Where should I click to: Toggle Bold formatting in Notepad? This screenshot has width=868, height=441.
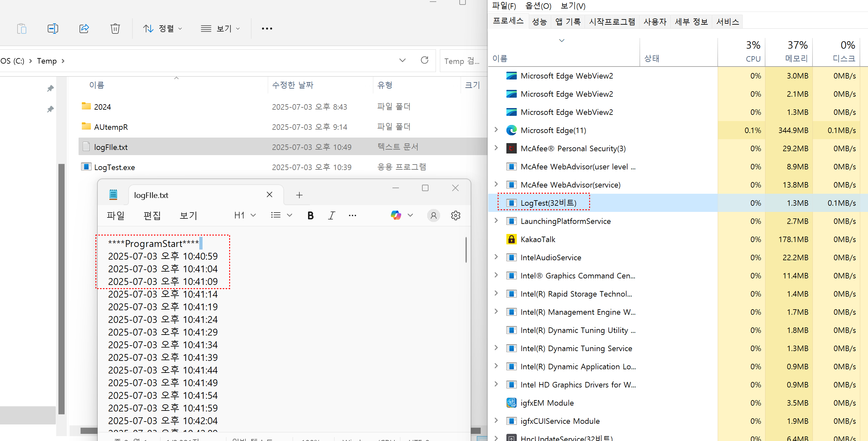(x=310, y=215)
